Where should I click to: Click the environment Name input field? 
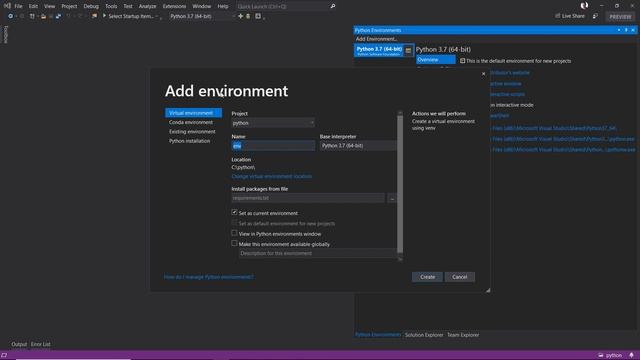coord(273,146)
